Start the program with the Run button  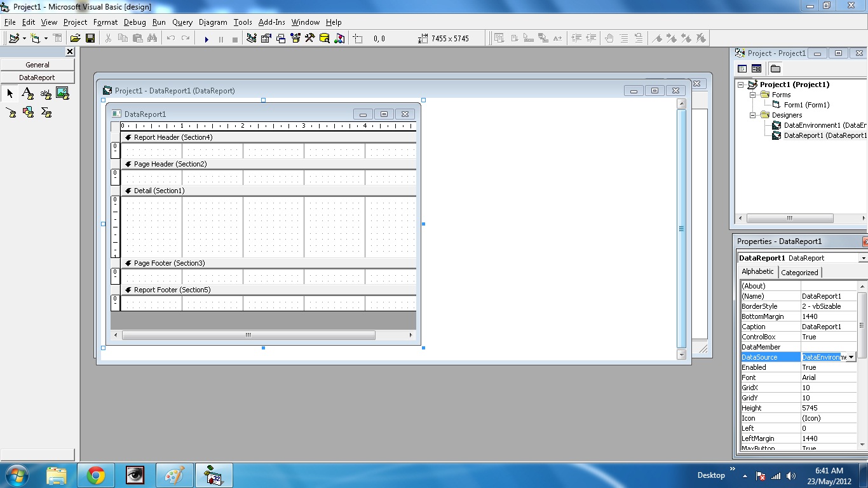click(206, 38)
